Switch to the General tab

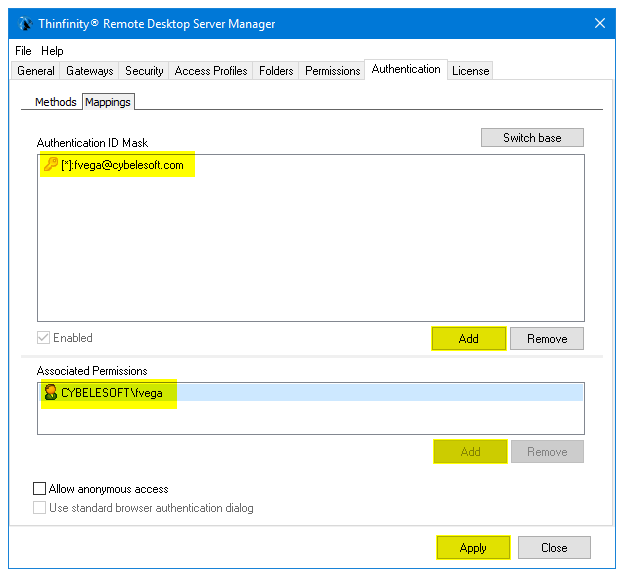tap(36, 71)
